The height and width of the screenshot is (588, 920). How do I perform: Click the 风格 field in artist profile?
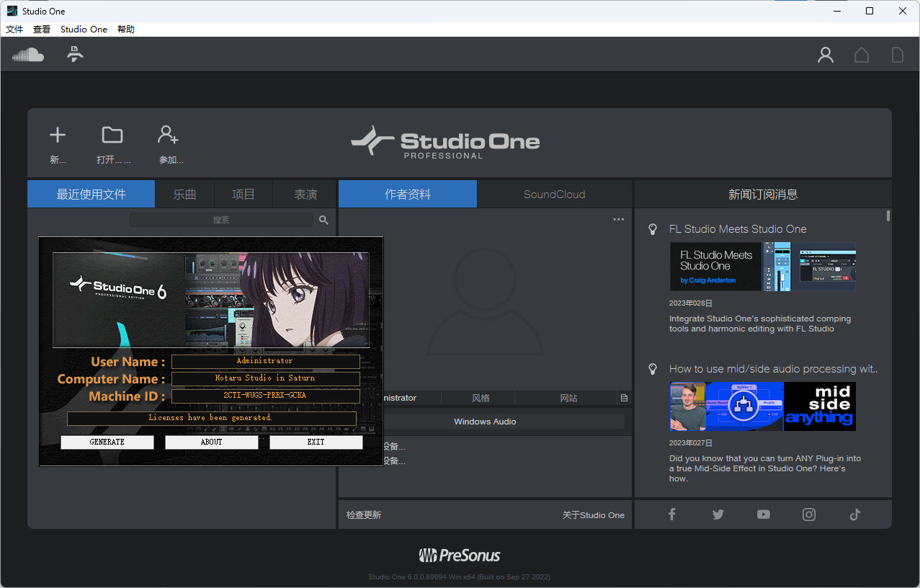pos(480,398)
